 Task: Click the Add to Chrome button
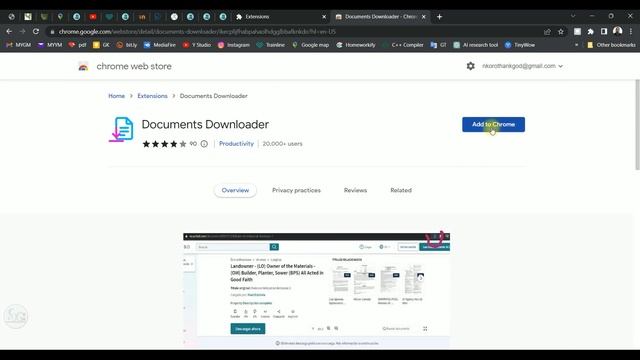point(493,124)
